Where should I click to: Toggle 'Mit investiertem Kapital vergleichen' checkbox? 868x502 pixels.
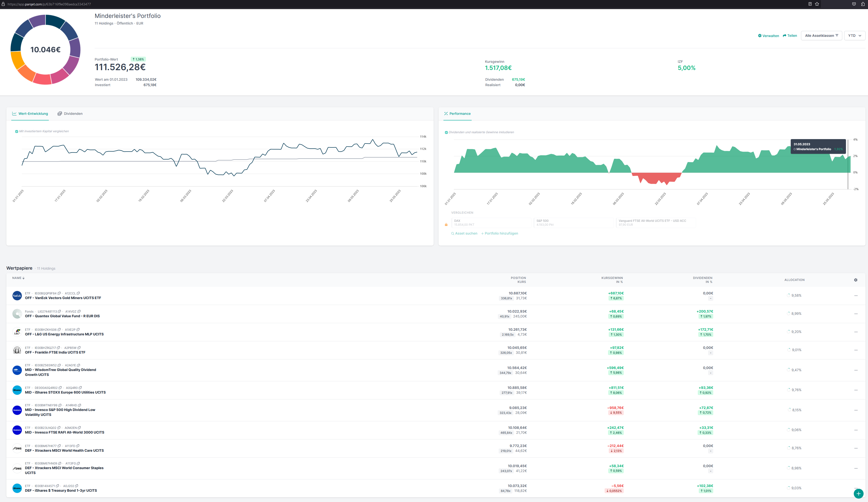(16, 131)
